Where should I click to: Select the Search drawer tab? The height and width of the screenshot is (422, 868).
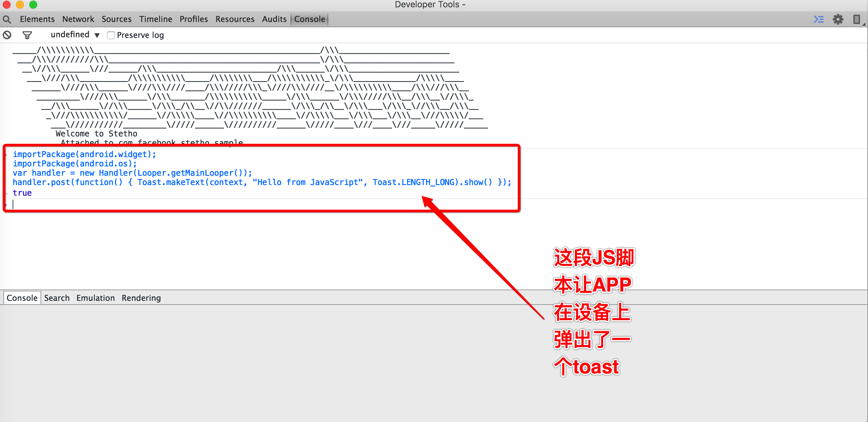tap(57, 298)
